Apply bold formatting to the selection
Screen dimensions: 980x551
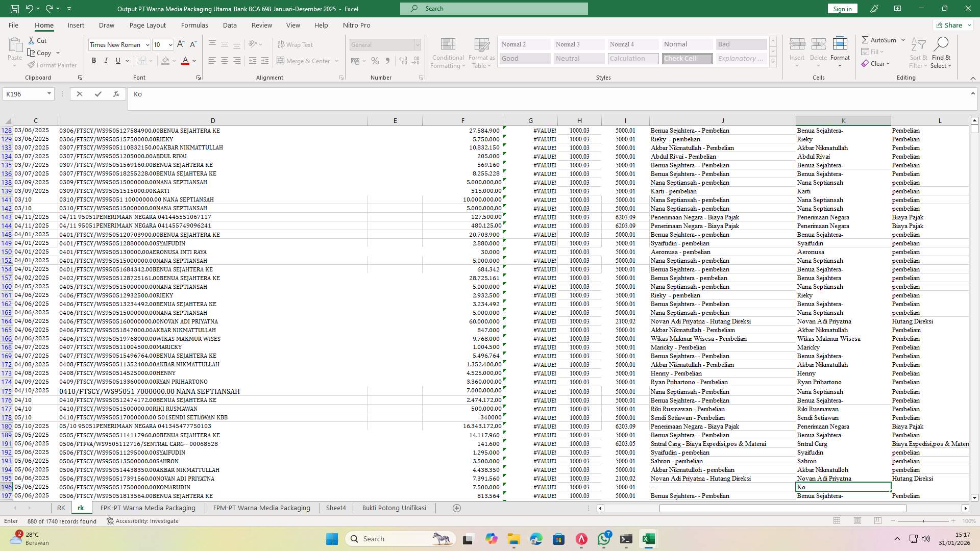click(x=94, y=60)
